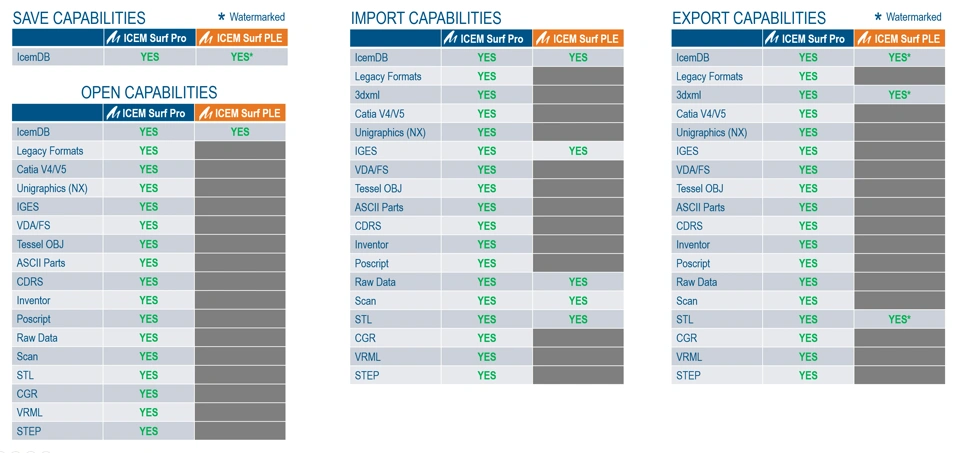Screen dimensions: 960x453
Task: Click the STEP row label in Open Capabilities table
Action: click(29, 431)
